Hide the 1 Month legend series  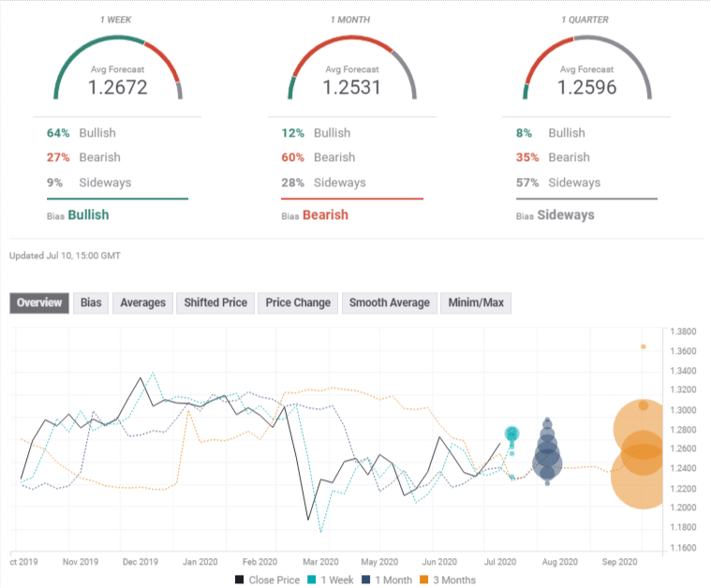[387, 580]
